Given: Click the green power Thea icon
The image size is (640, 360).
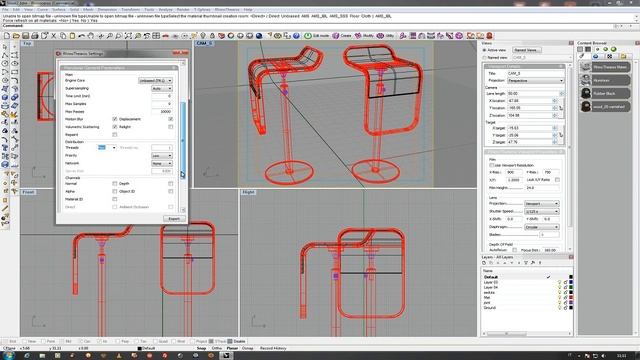Looking at the screenshot, I should point(308,36).
